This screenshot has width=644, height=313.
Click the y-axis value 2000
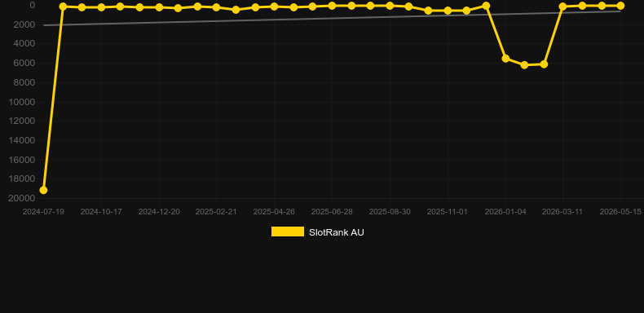click(24, 24)
